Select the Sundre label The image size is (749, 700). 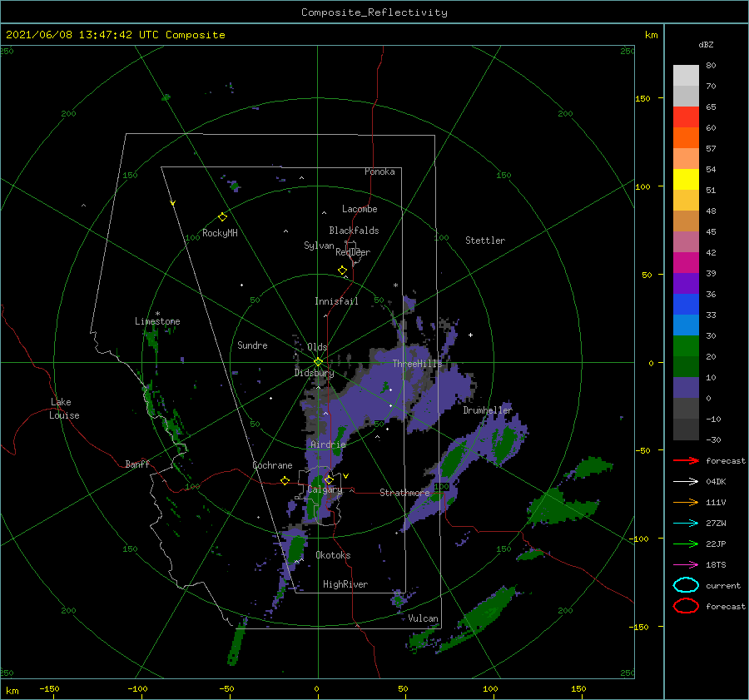[252, 345]
